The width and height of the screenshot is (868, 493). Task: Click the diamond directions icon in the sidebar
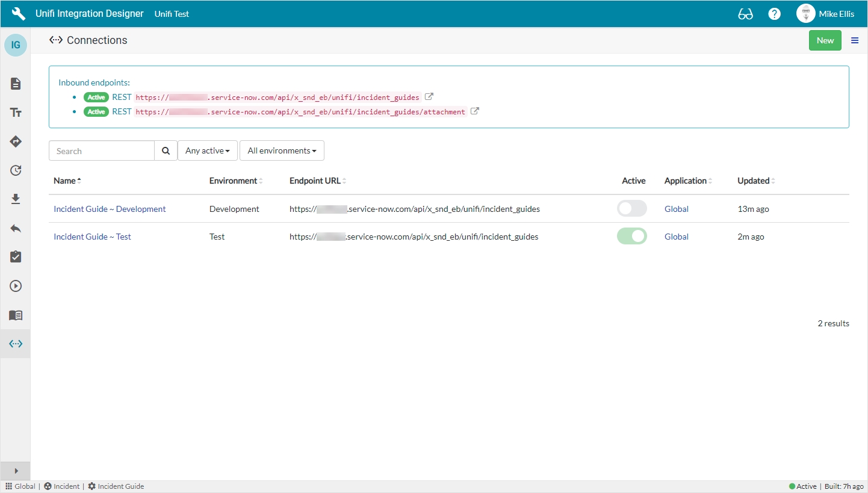[x=16, y=141]
